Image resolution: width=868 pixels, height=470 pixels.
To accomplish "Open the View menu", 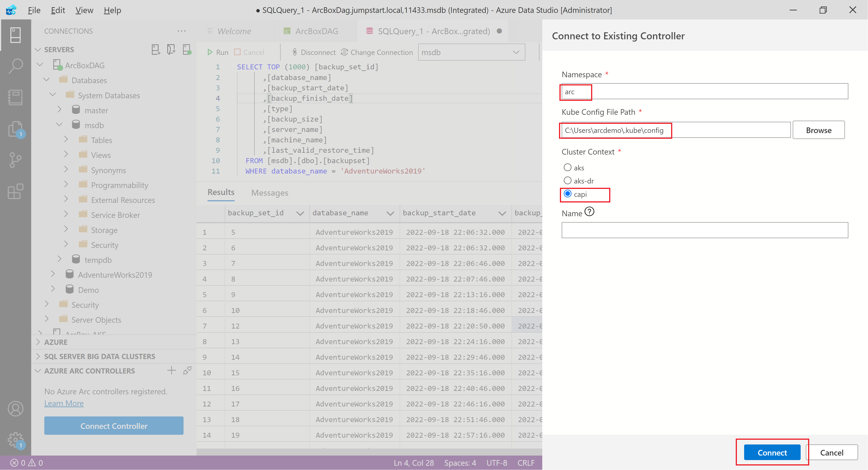I will coord(84,10).
